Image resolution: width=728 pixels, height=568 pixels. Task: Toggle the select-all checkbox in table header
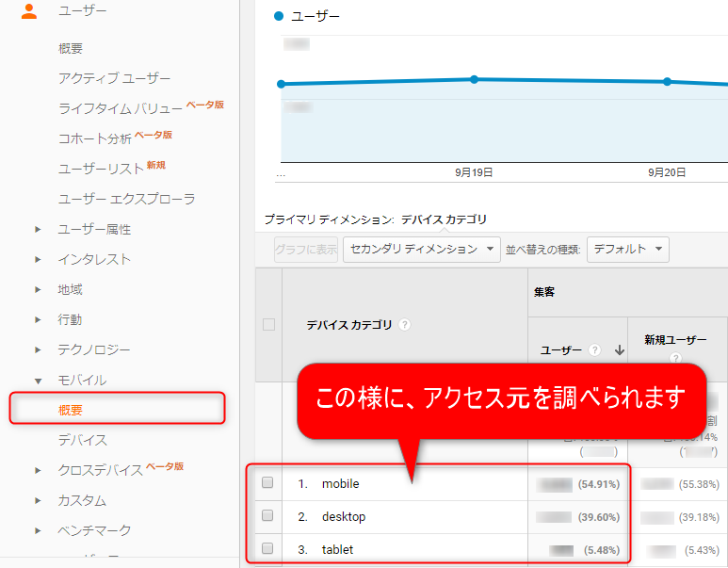pyautogui.click(x=268, y=324)
